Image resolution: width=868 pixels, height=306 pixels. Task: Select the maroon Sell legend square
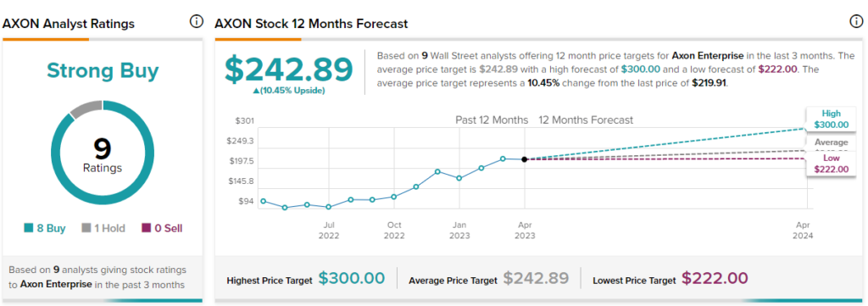pos(146,228)
